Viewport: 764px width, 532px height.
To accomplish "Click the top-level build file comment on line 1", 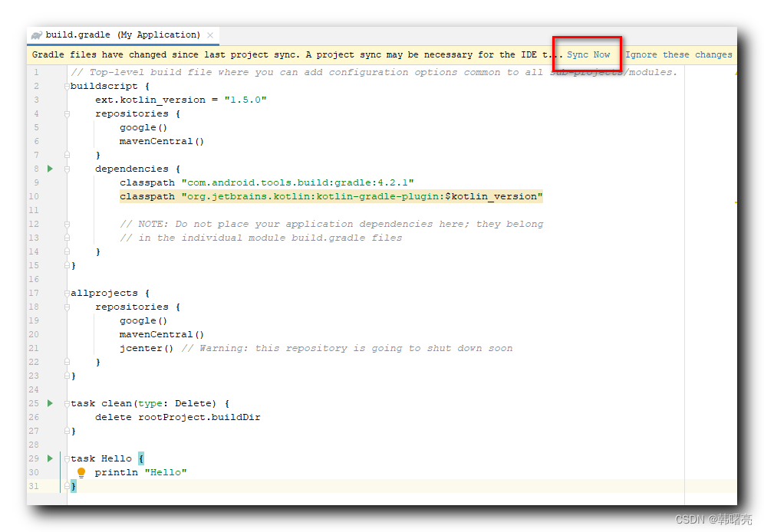I will click(x=374, y=73).
